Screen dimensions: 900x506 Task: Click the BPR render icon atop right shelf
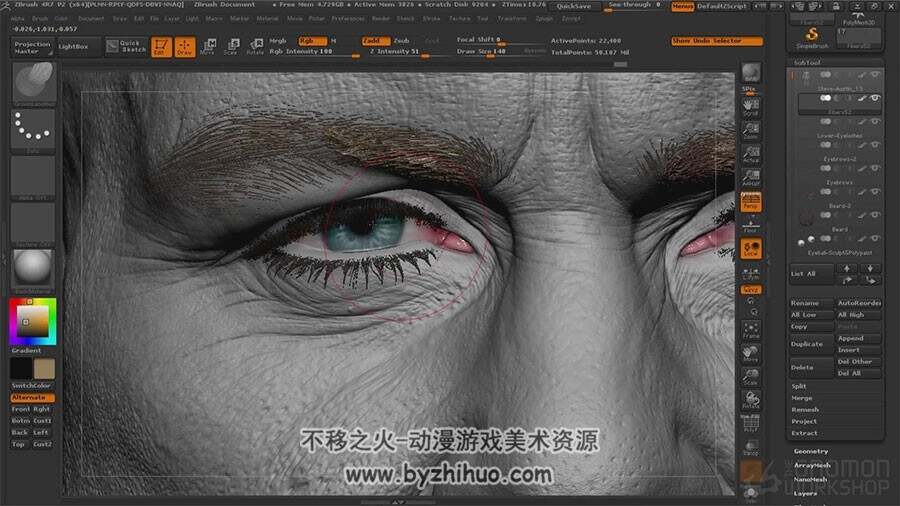[x=751, y=73]
